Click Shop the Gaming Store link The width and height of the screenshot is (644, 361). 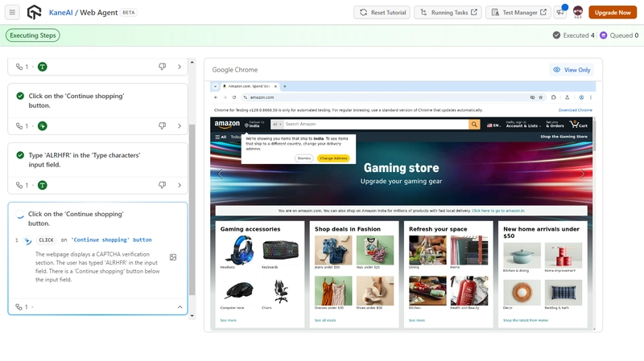pyautogui.click(x=563, y=137)
